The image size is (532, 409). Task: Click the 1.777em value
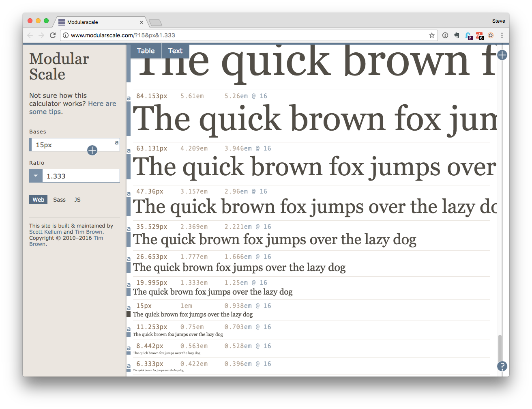click(194, 257)
